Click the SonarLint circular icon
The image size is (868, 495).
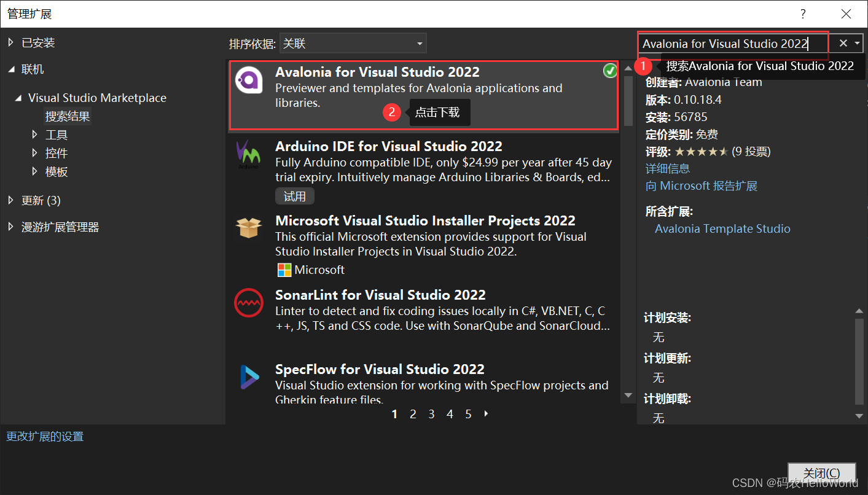pyautogui.click(x=249, y=303)
